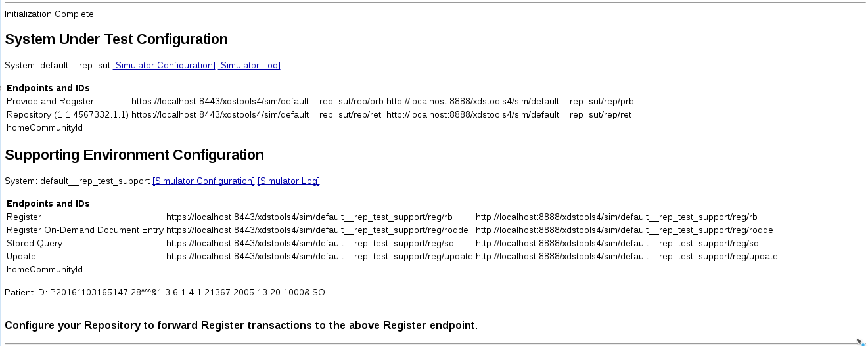868x346 pixels.
Task: Open Simulator Configuration for default__rep_sut
Action: [x=164, y=66]
